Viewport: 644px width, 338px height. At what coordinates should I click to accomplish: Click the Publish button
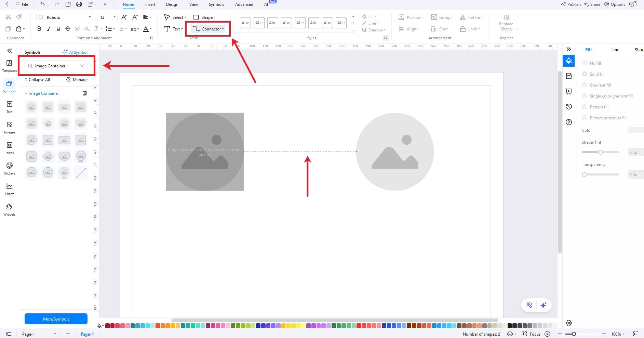(571, 4)
